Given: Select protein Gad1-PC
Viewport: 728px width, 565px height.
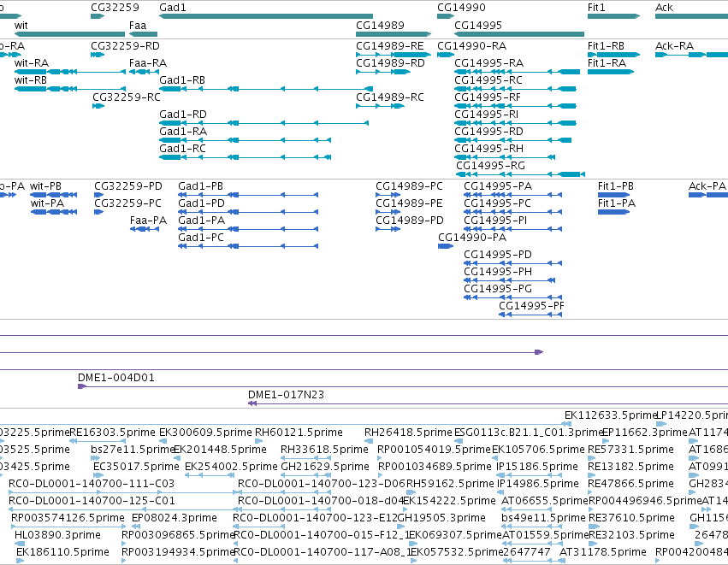Looking at the screenshot, I should [x=248, y=246].
